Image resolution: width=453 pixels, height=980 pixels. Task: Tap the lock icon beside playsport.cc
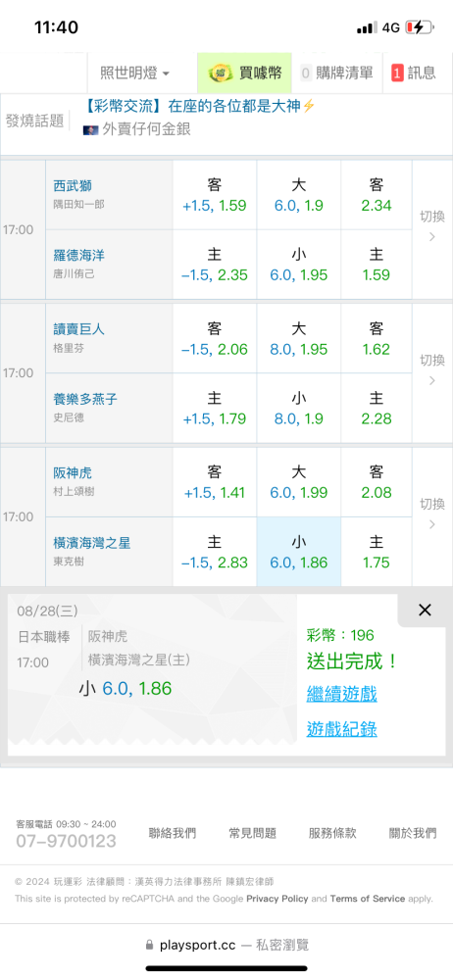[149, 945]
